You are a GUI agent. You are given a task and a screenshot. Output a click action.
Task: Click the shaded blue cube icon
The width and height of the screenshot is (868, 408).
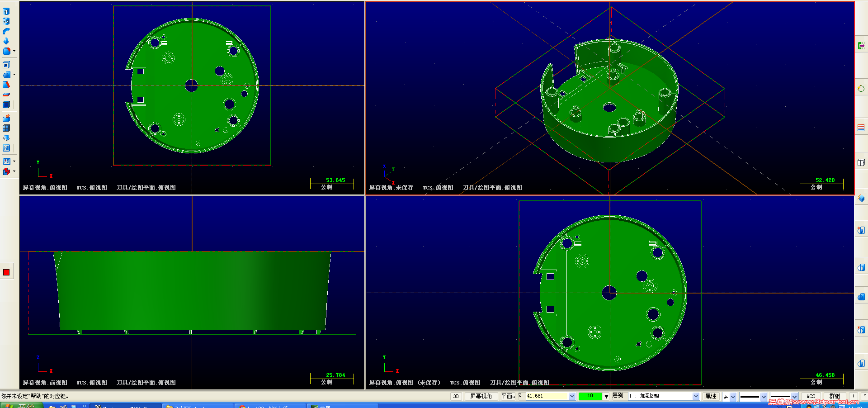(861, 198)
